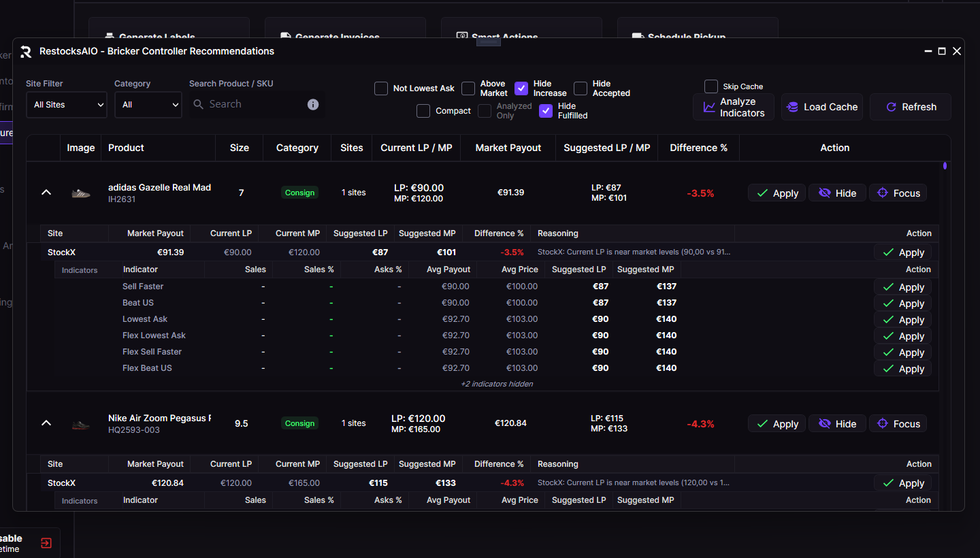Enable Skip Cache checkbox
Image resolution: width=980 pixels, height=558 pixels.
pos(711,86)
